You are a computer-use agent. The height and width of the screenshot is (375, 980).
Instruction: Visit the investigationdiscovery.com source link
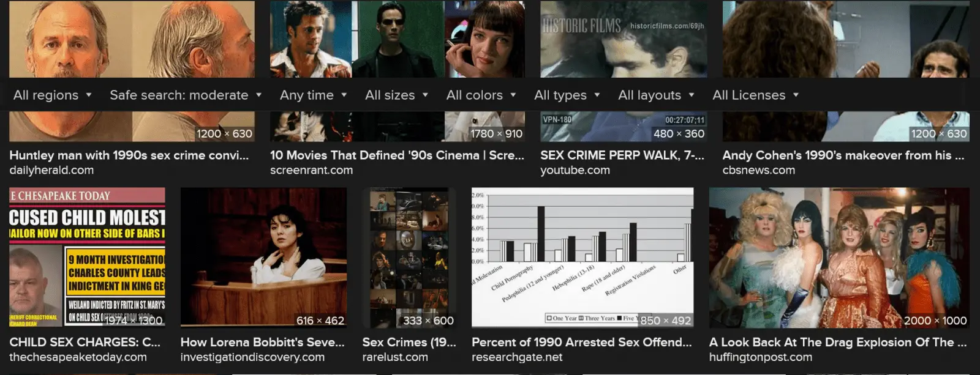252,357
